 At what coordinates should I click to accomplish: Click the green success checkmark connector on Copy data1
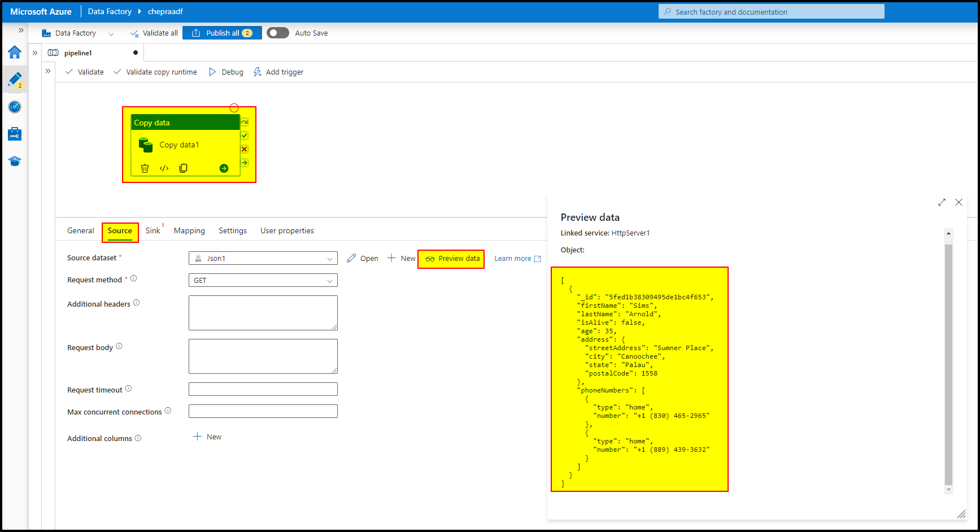coord(245,136)
